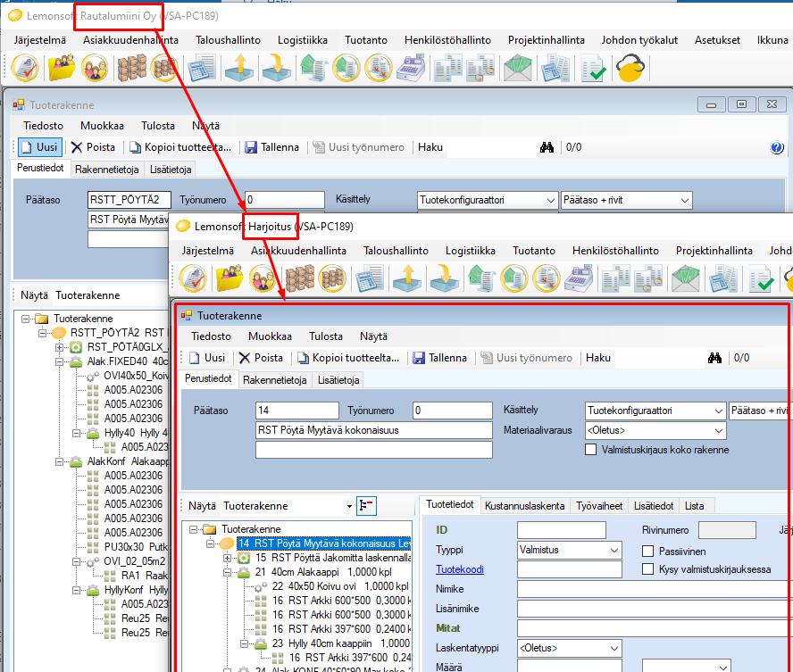Click document with green check in Harjoitus toolbar
793x672 pixels.
pyautogui.click(x=761, y=279)
